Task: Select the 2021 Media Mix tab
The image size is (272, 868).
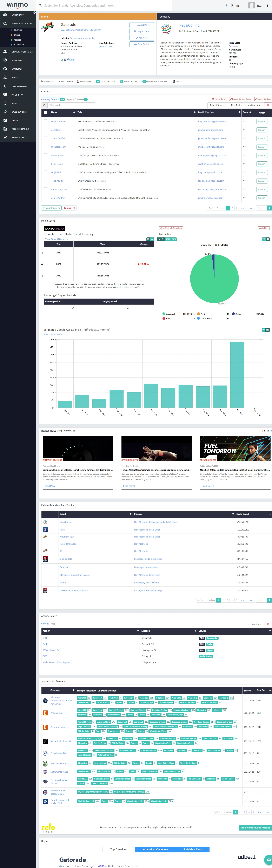Action: [x=168, y=239]
